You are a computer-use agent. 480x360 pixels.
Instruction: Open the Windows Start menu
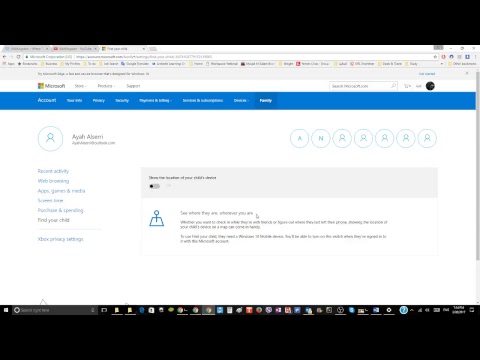6,310
